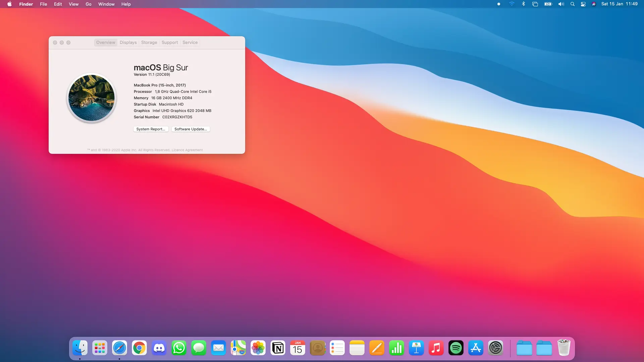Launch Google Chrome from the Dock

coord(139,348)
